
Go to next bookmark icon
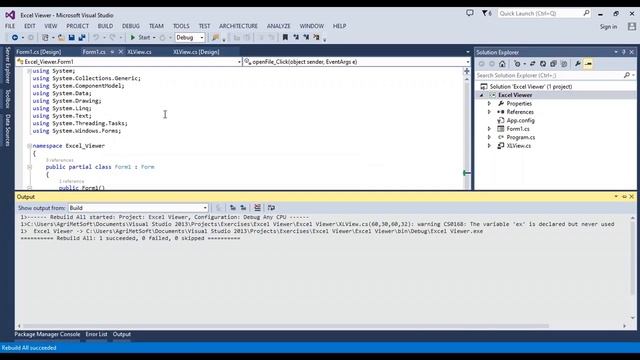306,38
